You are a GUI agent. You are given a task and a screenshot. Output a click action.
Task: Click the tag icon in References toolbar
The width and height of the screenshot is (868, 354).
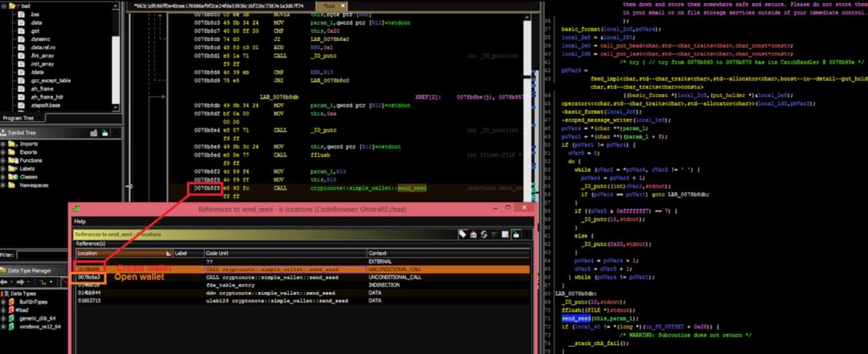(x=462, y=234)
